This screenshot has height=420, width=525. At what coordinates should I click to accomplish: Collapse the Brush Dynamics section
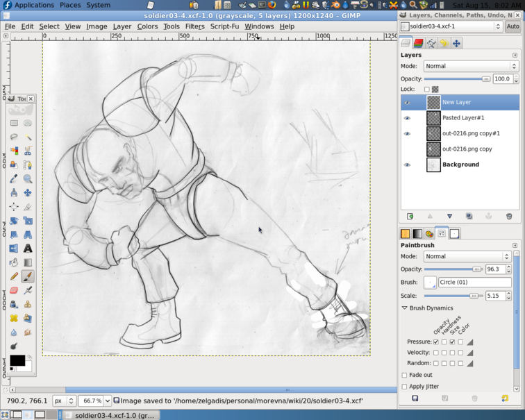405,308
